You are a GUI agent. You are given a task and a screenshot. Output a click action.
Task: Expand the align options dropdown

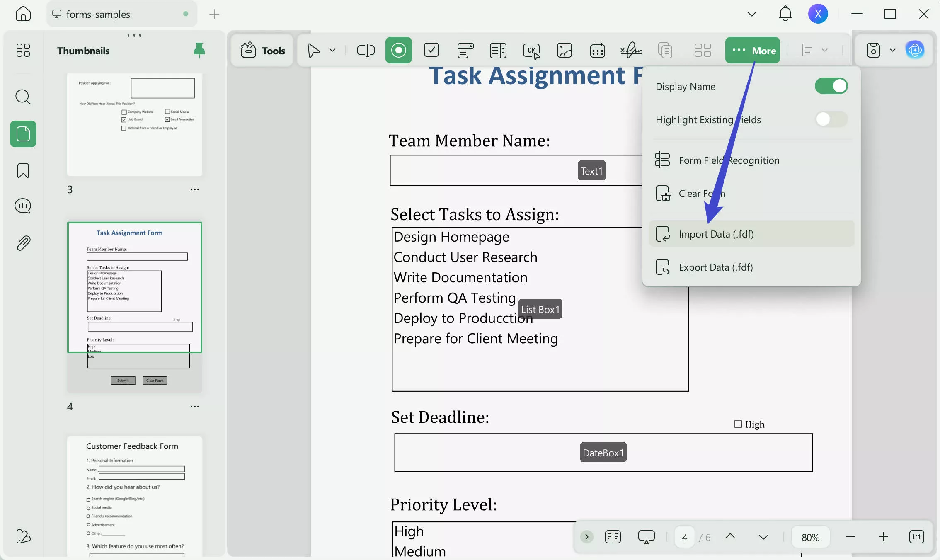[x=825, y=51]
